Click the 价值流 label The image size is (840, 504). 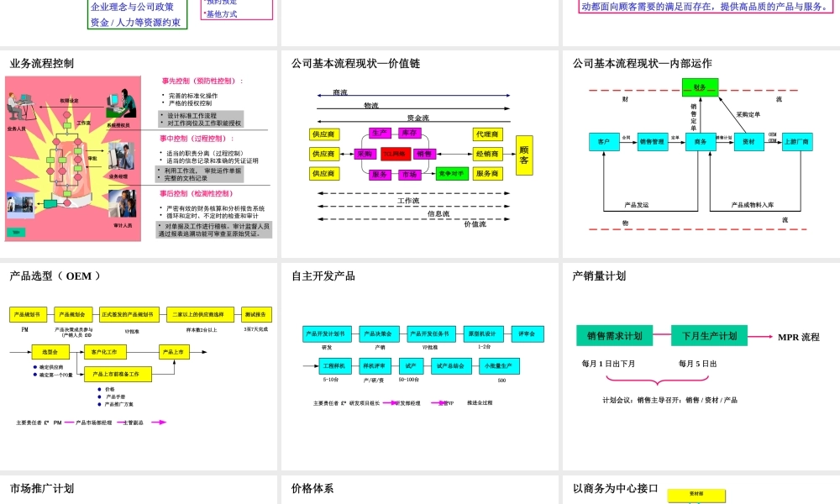[x=475, y=224]
